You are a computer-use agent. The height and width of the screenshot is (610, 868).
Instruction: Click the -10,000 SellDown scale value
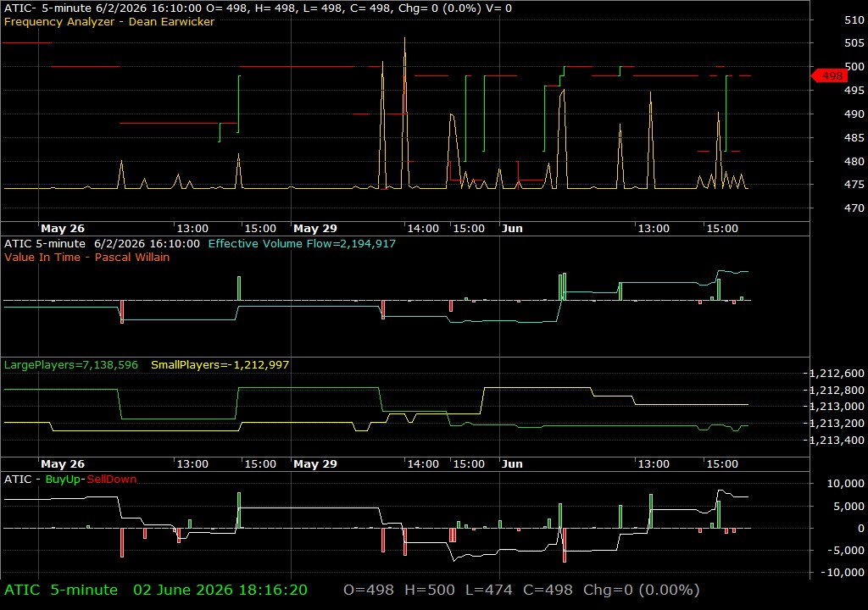(x=843, y=573)
